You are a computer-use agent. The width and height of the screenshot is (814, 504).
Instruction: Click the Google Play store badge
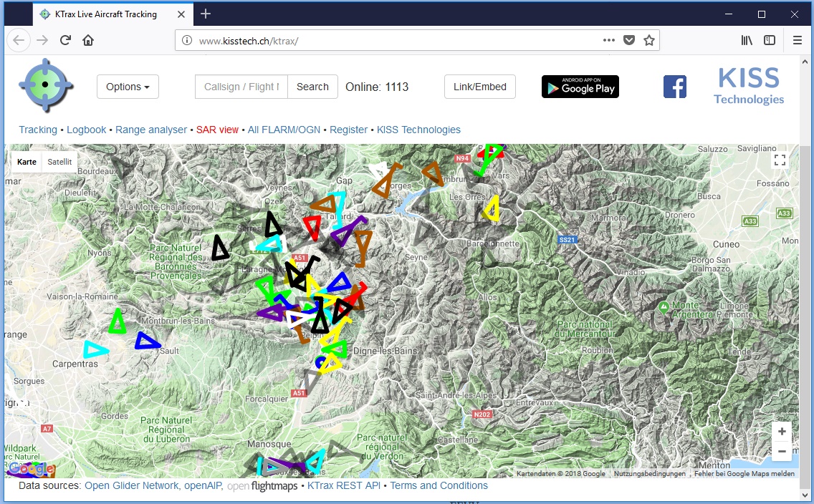click(x=580, y=87)
